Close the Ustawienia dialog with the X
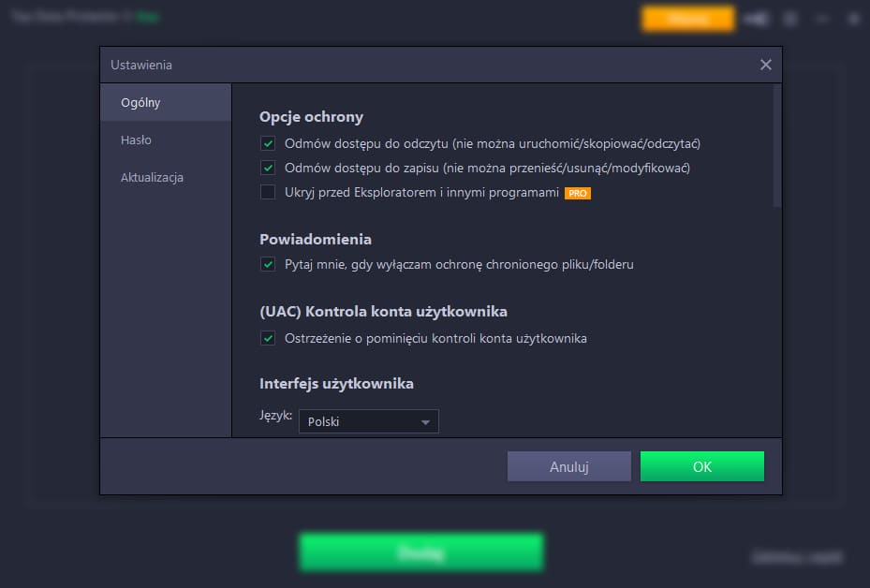 coord(766,65)
